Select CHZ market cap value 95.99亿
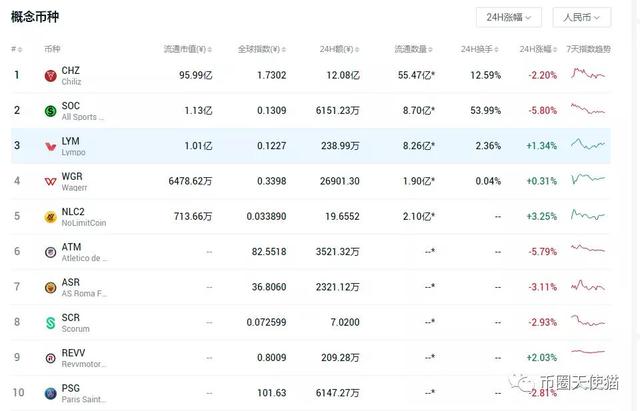Screen dimensions: 640x411 click(196, 76)
